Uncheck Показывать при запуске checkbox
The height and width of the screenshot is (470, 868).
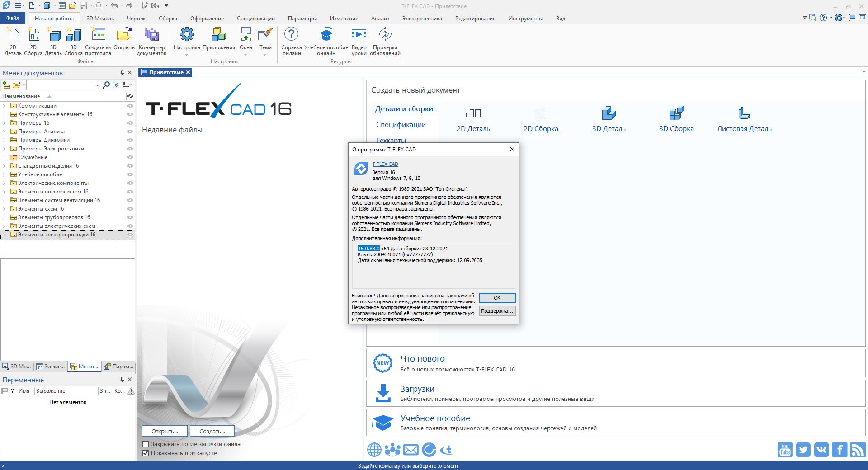pos(146,453)
